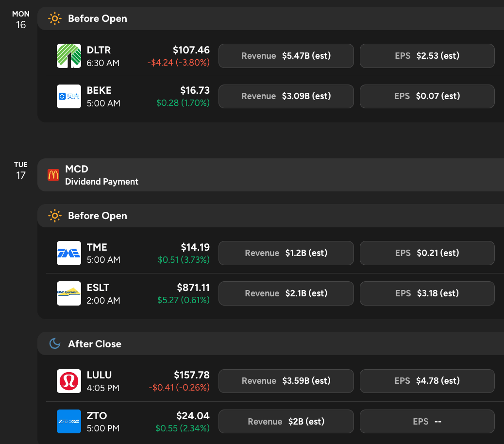Click LULU change -$0.41 (-0.26%)
Viewport: 504px width, 444px height.
tap(179, 388)
